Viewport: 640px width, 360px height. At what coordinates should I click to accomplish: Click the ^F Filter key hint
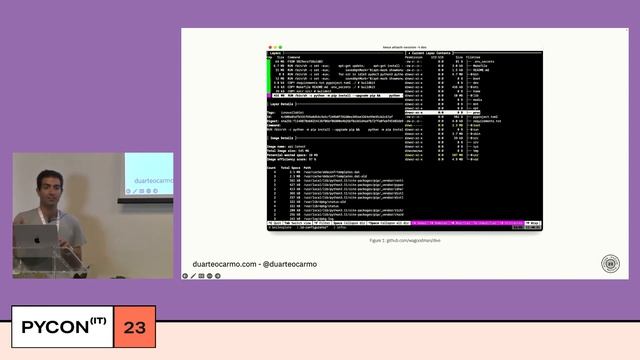pyautogui.click(x=322, y=223)
